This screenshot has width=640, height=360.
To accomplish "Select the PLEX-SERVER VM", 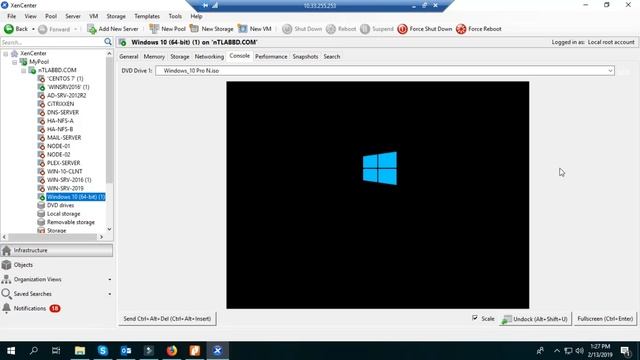I will coord(63,163).
